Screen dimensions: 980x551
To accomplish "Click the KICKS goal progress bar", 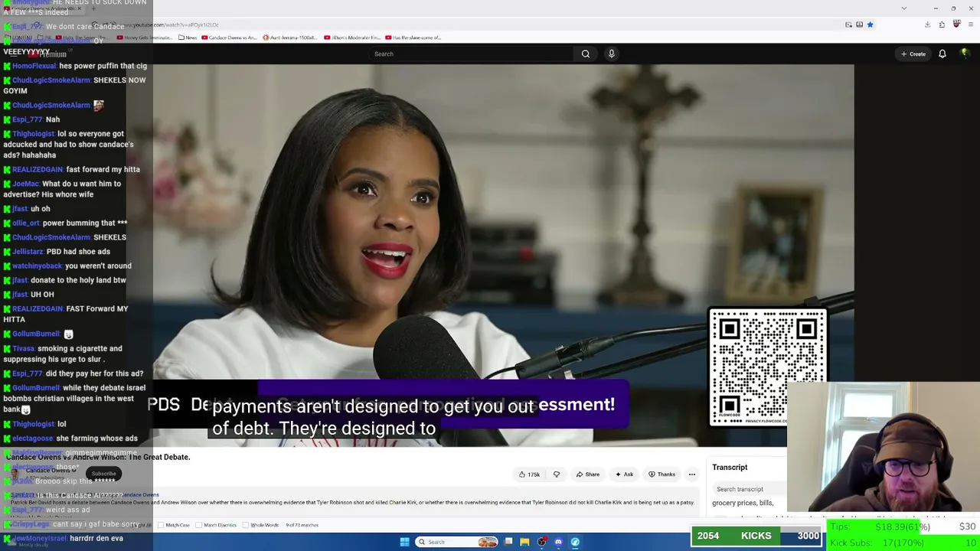I will (757, 536).
